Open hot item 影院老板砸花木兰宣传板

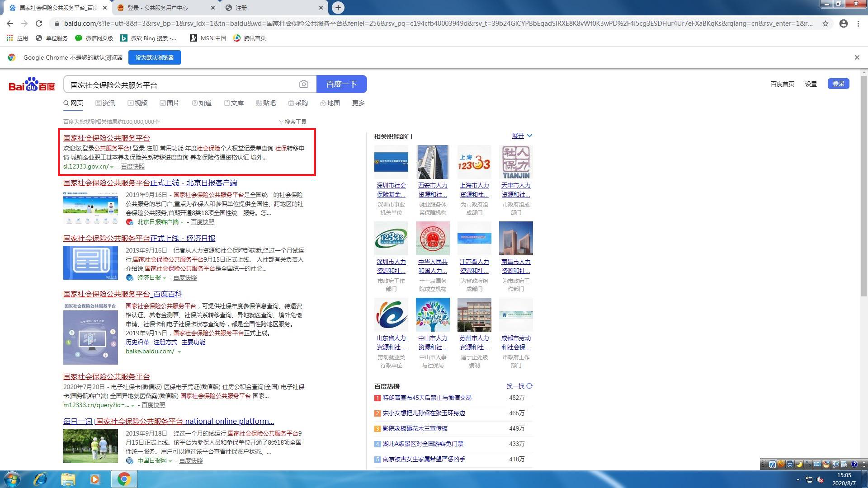(x=415, y=428)
